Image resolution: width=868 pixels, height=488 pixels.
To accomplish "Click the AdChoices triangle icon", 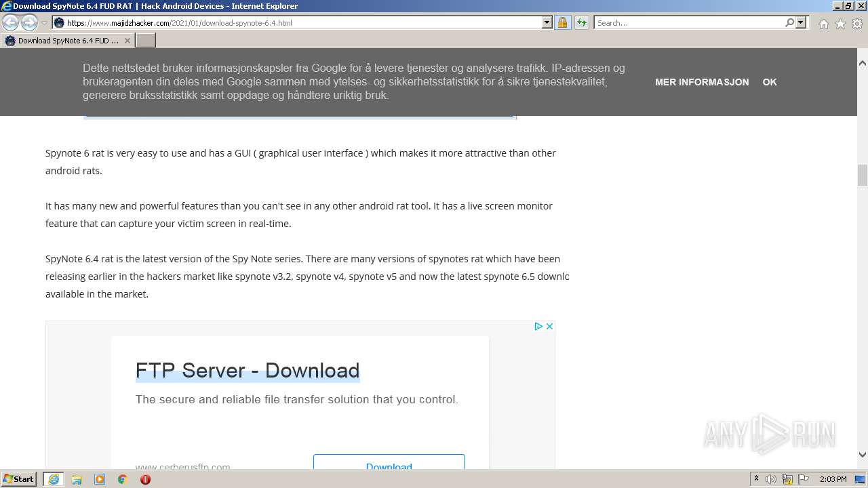I will coord(538,326).
